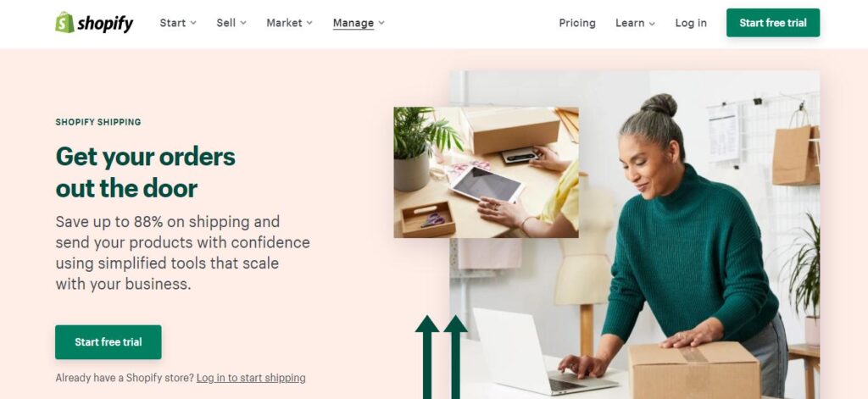Screen dimensions: 868x399
Task: Click the Log in link in header
Action: coord(691,23)
